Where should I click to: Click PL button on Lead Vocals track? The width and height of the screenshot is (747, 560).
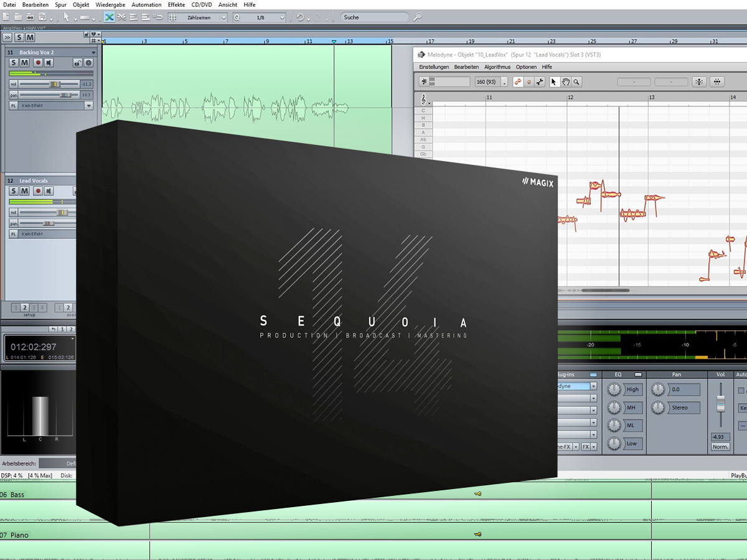tap(13, 234)
